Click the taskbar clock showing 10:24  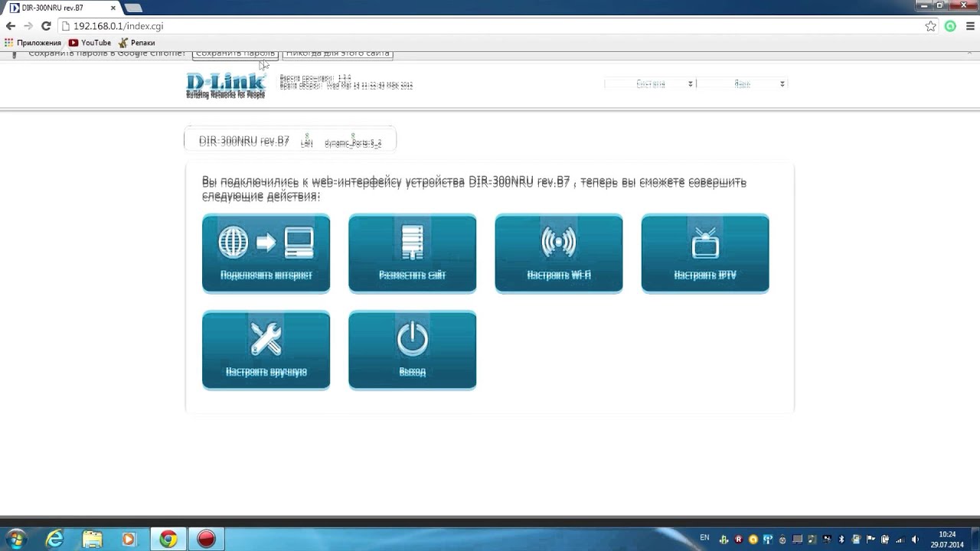click(x=947, y=539)
